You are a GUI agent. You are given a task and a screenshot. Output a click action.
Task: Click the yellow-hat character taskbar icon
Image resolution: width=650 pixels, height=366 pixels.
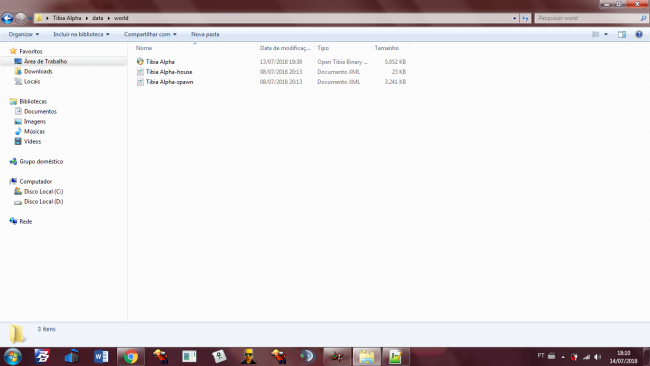[x=249, y=356]
